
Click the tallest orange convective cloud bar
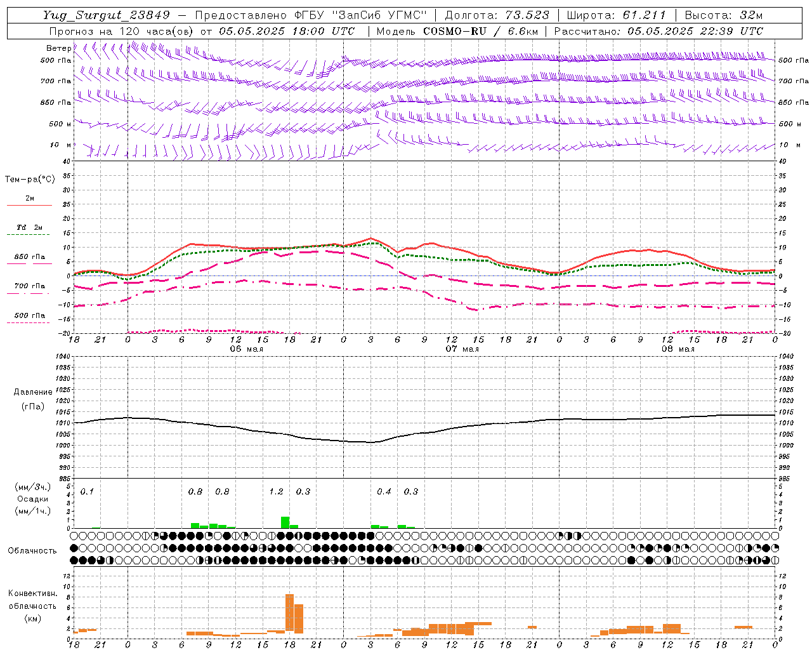point(290,613)
